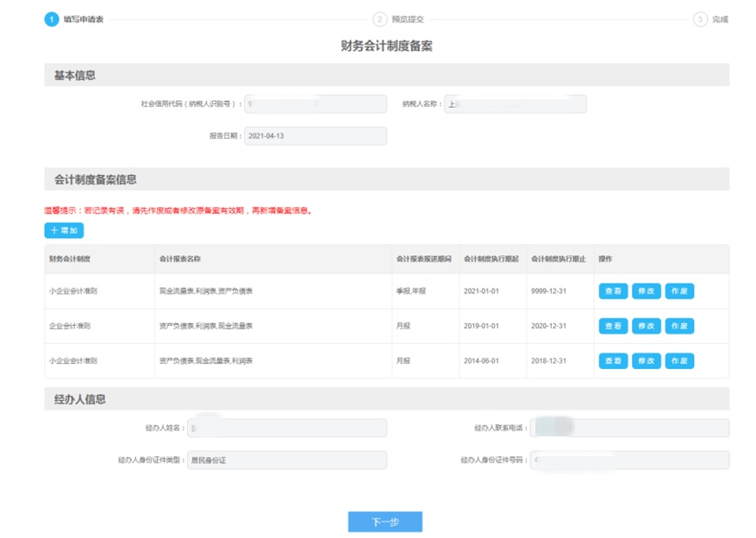Click step 2 circle 预览提交

click(x=379, y=19)
